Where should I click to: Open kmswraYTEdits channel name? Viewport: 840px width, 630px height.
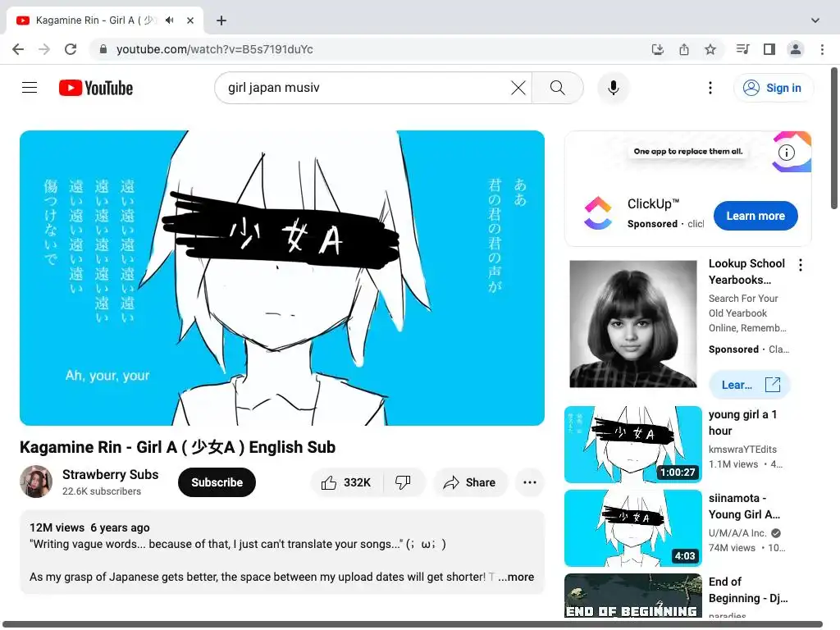coord(742,450)
